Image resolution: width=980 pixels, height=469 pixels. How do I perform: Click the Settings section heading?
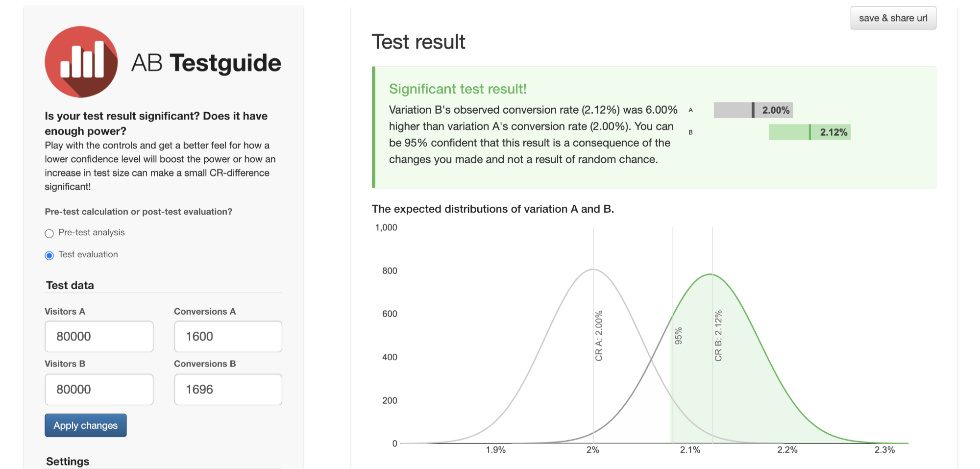pyautogui.click(x=68, y=461)
